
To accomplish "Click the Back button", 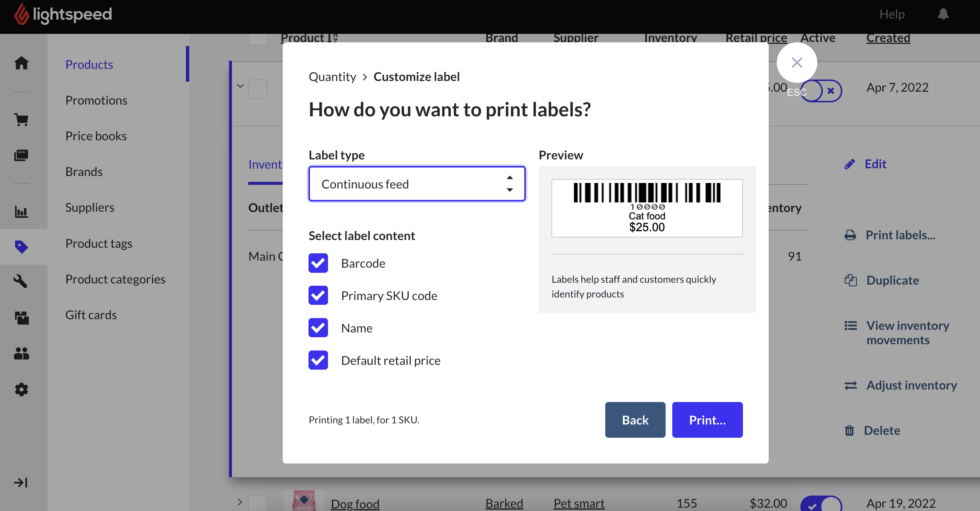I will [635, 420].
